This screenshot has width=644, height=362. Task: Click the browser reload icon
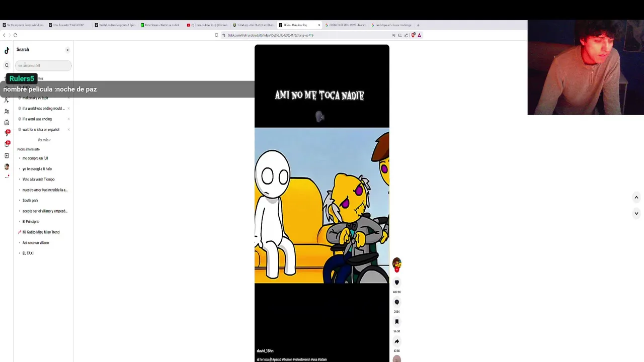click(15, 35)
